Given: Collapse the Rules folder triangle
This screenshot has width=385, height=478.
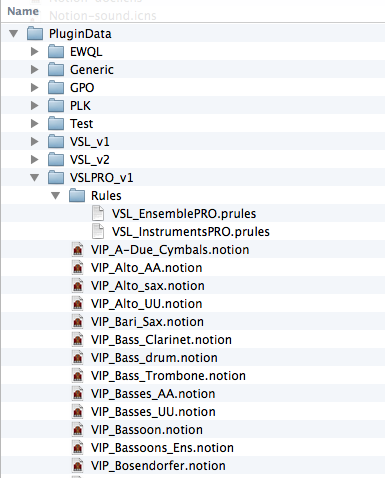Looking at the screenshot, I should (x=56, y=196).
